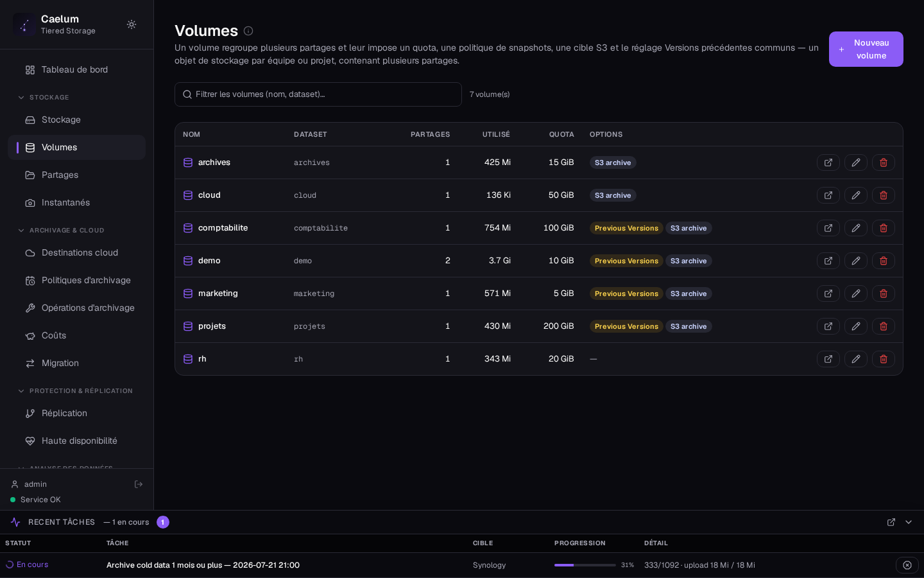Open Haute disponibilité

tap(76, 441)
